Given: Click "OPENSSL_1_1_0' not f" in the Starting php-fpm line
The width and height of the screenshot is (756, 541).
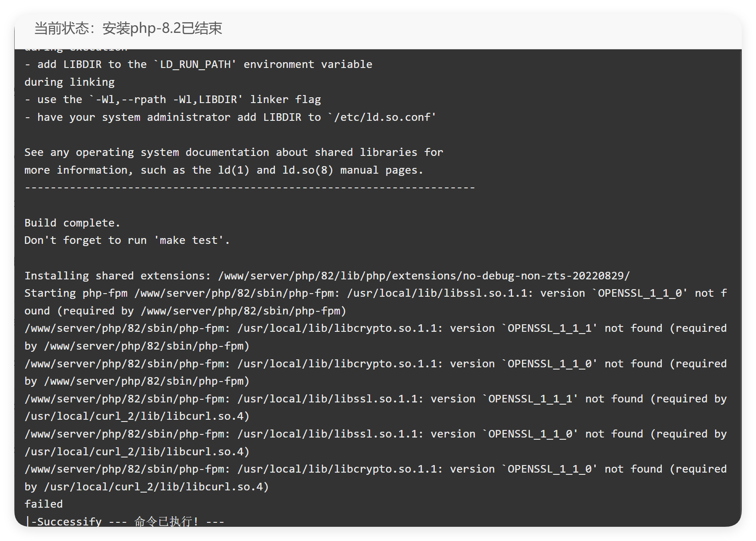Looking at the screenshot, I should (x=662, y=293).
